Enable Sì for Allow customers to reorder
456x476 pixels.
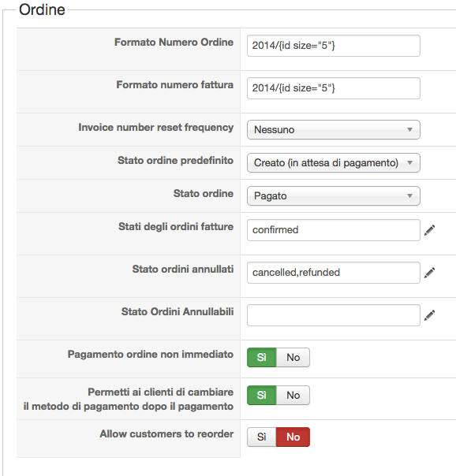click(x=262, y=437)
